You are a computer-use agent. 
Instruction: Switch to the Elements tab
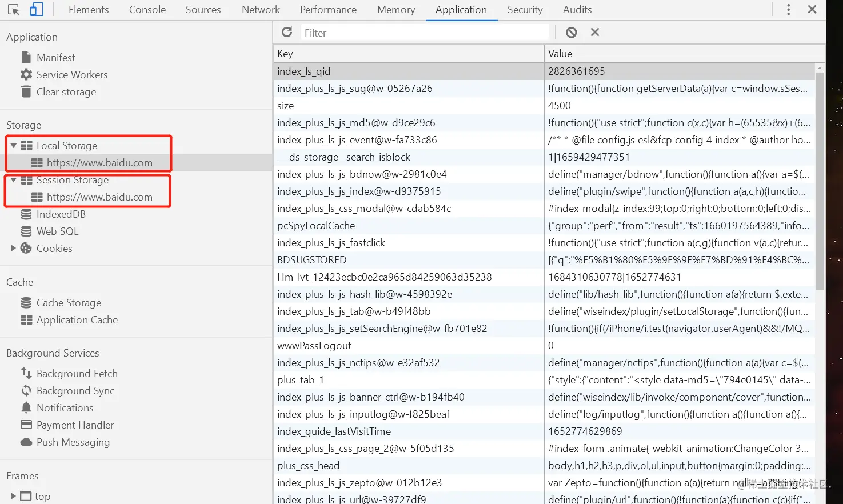(89, 10)
